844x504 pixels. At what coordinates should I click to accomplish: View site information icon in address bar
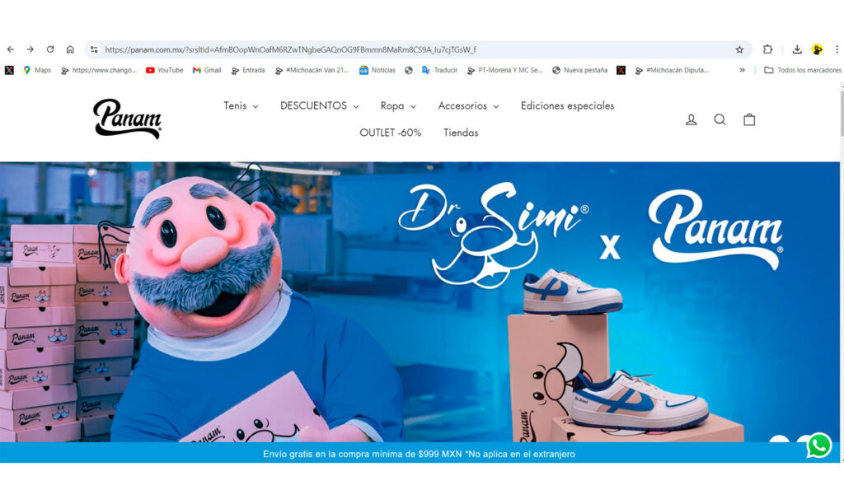coord(94,49)
